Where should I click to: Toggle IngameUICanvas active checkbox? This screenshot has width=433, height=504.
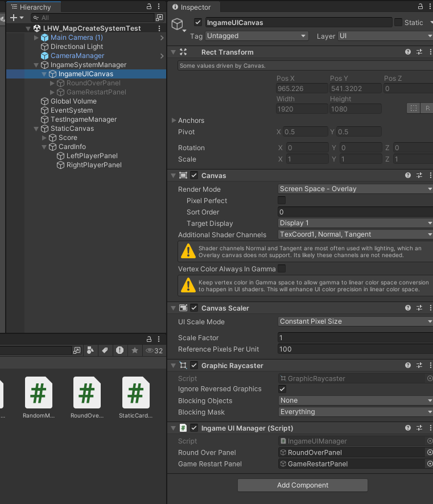pos(198,23)
